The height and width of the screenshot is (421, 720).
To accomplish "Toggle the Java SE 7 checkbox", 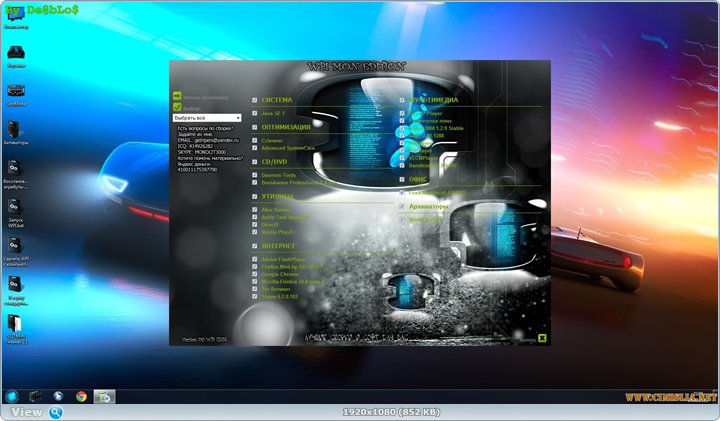I will [255, 115].
